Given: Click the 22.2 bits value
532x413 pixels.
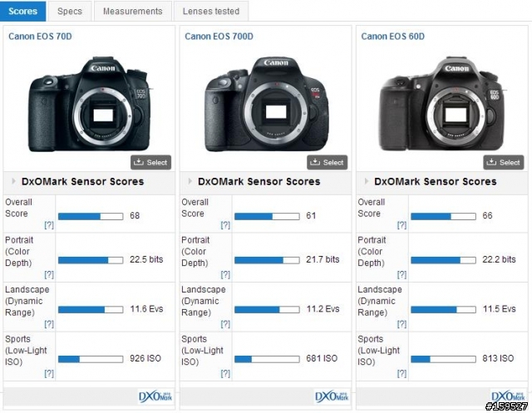Looking at the screenshot, I should pos(499,259).
